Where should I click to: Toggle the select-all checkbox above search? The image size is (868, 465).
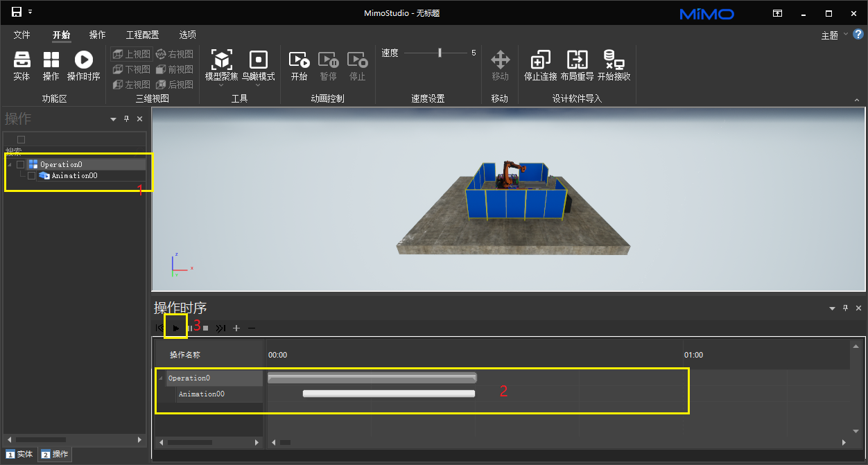pyautogui.click(x=21, y=140)
